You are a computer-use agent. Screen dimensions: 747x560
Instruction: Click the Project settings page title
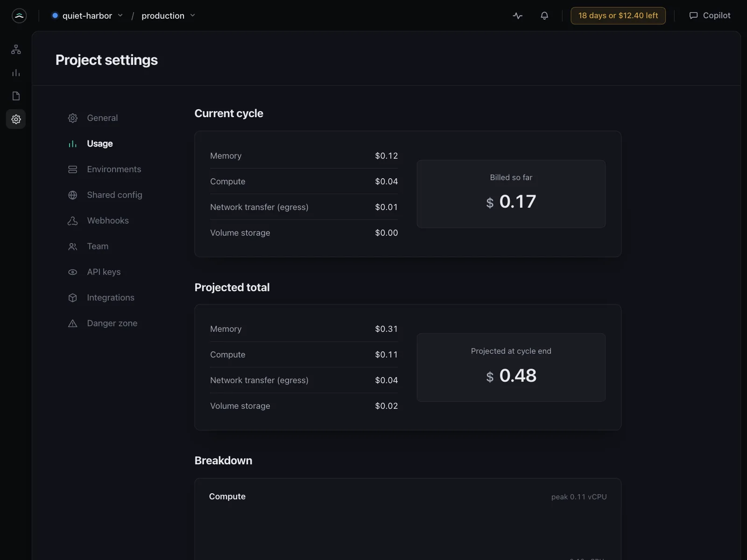click(106, 60)
